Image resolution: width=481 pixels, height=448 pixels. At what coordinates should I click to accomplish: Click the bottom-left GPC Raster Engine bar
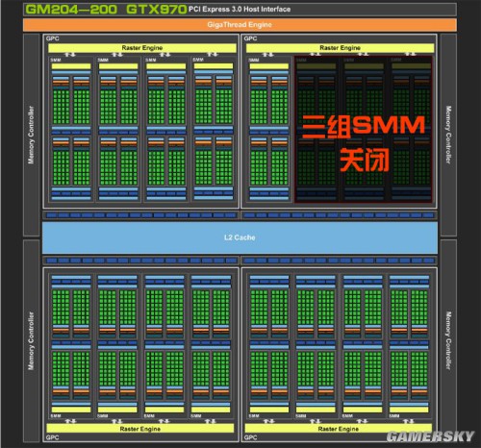tap(140, 429)
